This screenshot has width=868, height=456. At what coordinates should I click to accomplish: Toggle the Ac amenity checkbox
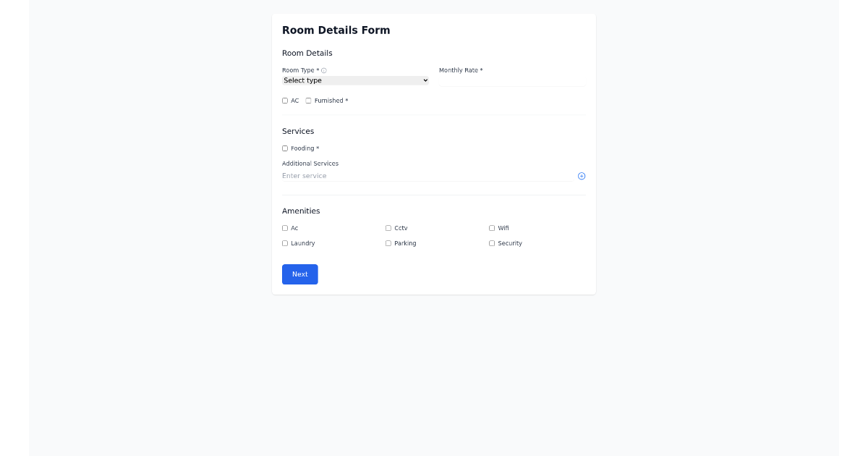(284, 228)
